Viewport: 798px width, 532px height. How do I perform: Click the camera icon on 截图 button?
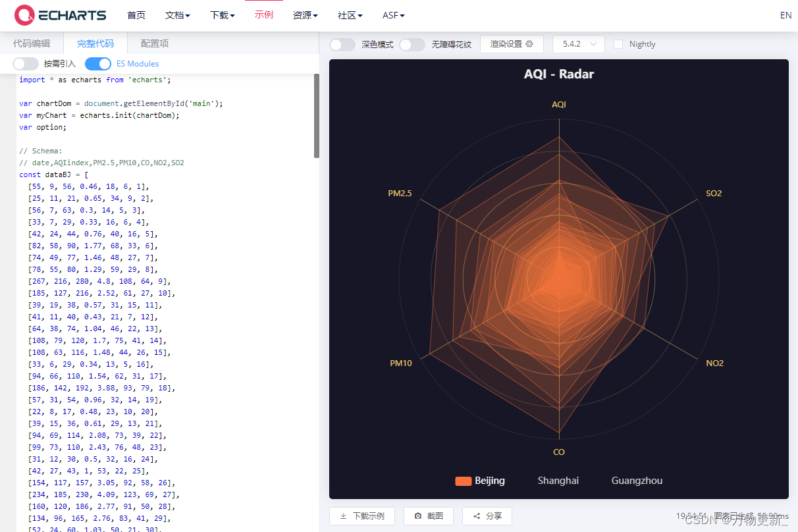418,516
